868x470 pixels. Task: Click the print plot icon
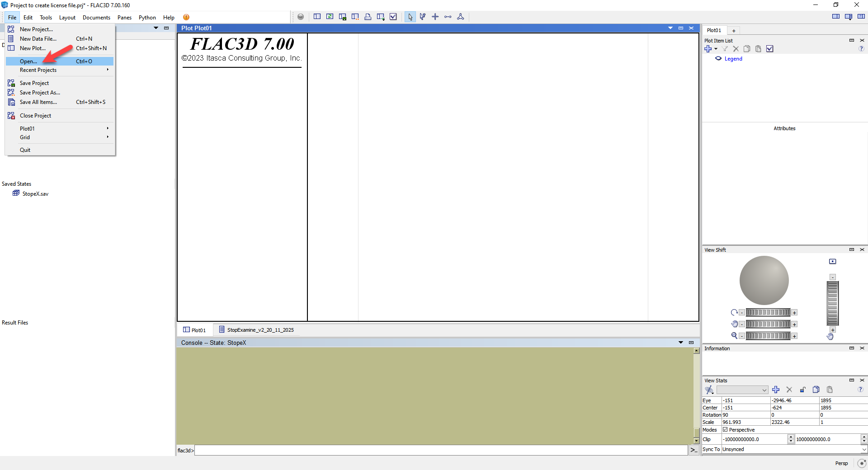(368, 17)
